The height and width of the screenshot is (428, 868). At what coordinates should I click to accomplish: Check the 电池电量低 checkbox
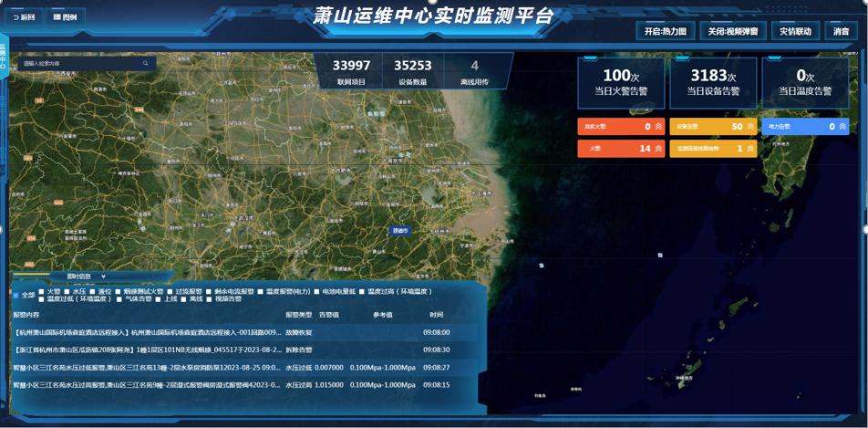click(x=316, y=291)
